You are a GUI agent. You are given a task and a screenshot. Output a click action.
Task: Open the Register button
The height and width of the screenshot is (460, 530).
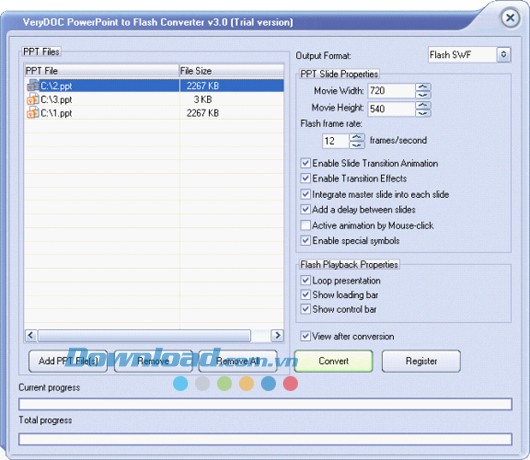(x=421, y=361)
